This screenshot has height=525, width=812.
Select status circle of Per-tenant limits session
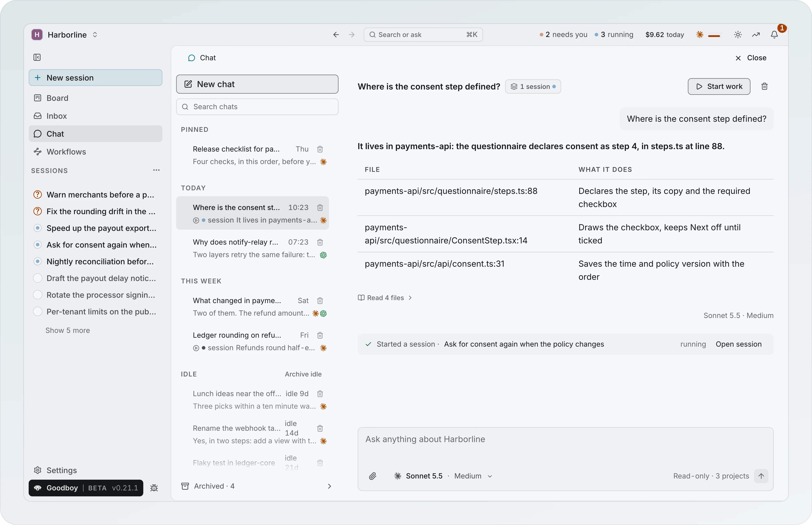[x=38, y=312]
